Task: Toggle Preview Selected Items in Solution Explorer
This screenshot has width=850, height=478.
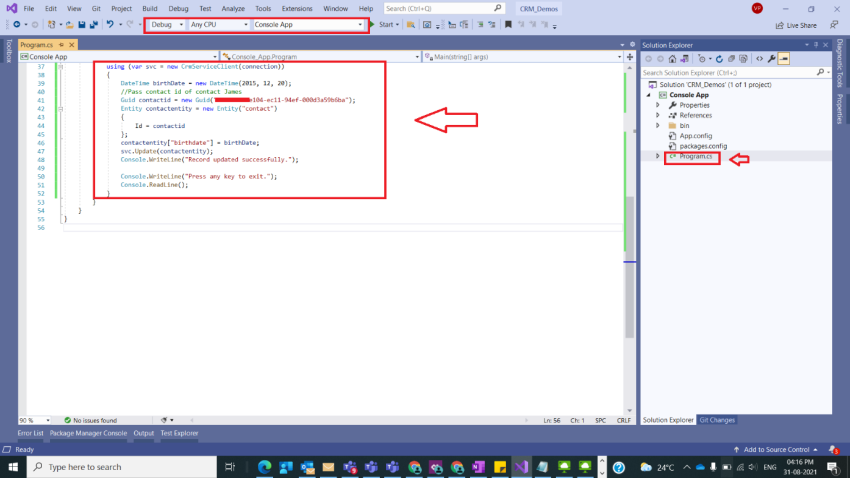Action: pos(784,59)
